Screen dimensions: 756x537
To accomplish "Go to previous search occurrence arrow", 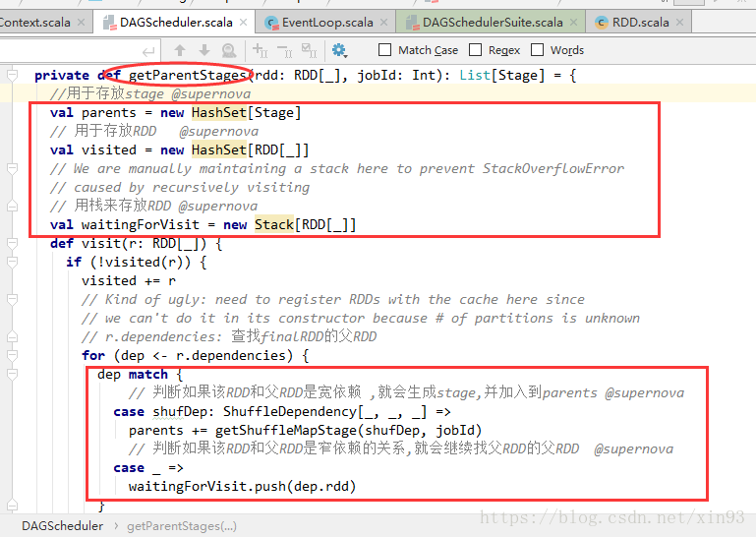I will point(180,50).
